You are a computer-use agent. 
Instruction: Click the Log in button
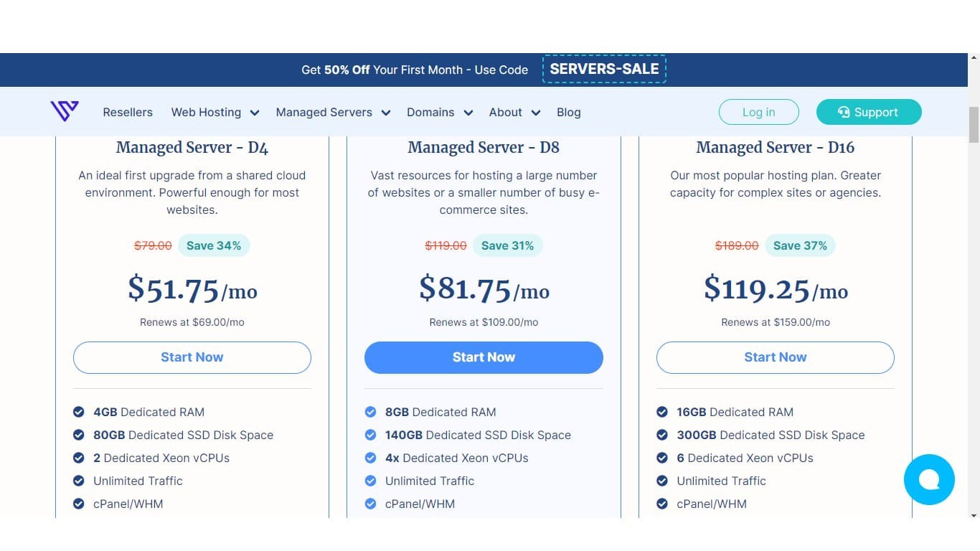coord(759,112)
